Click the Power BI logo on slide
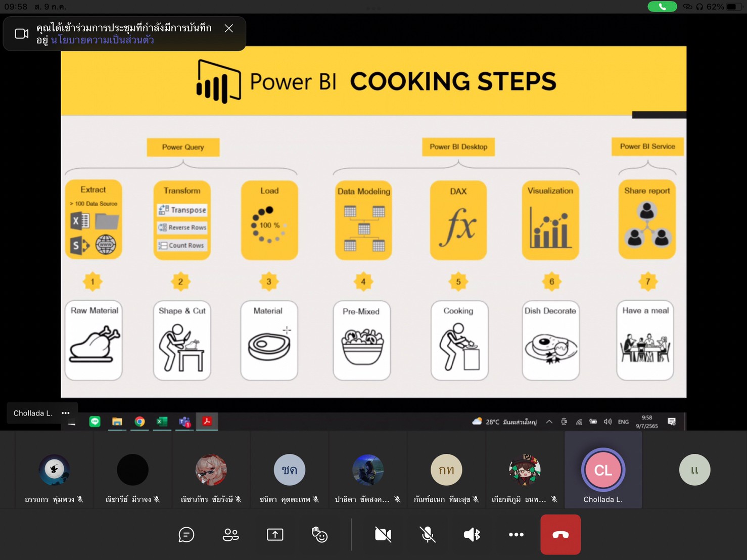 [218, 81]
